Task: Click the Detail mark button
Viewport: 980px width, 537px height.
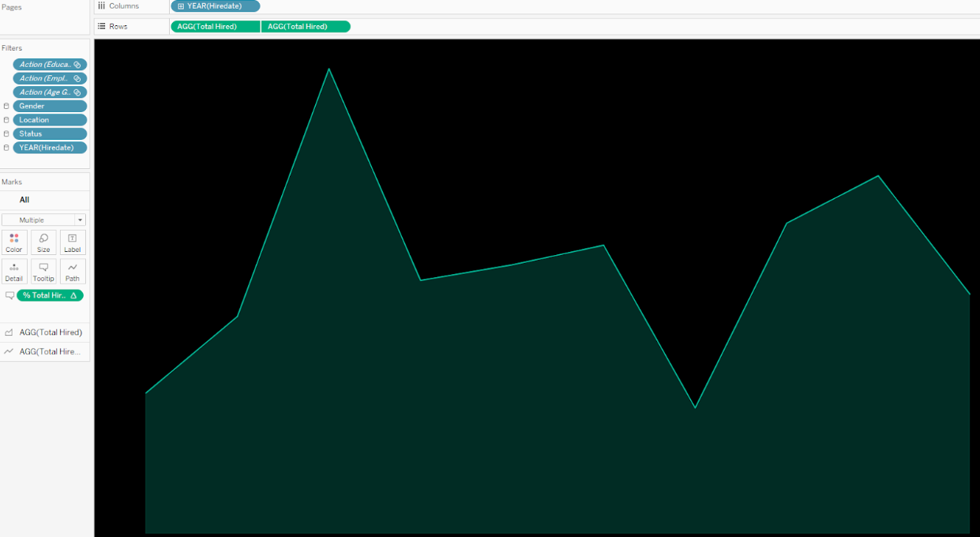Action: point(14,272)
